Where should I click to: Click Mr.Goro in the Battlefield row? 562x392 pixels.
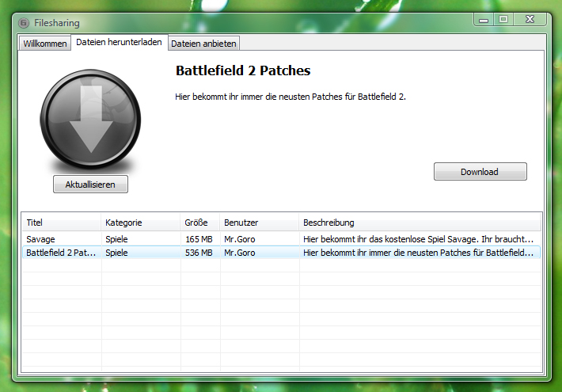(239, 253)
